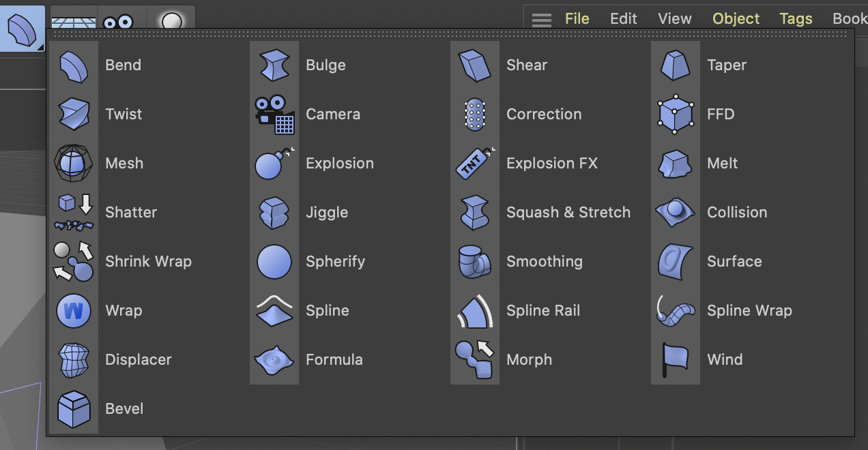Select the Wrap deformer icon
This screenshot has height=450, width=868.
[74, 311]
